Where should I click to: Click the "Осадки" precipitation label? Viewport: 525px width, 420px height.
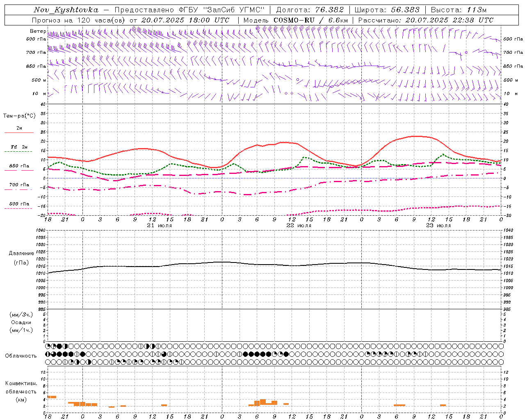pos(21,322)
